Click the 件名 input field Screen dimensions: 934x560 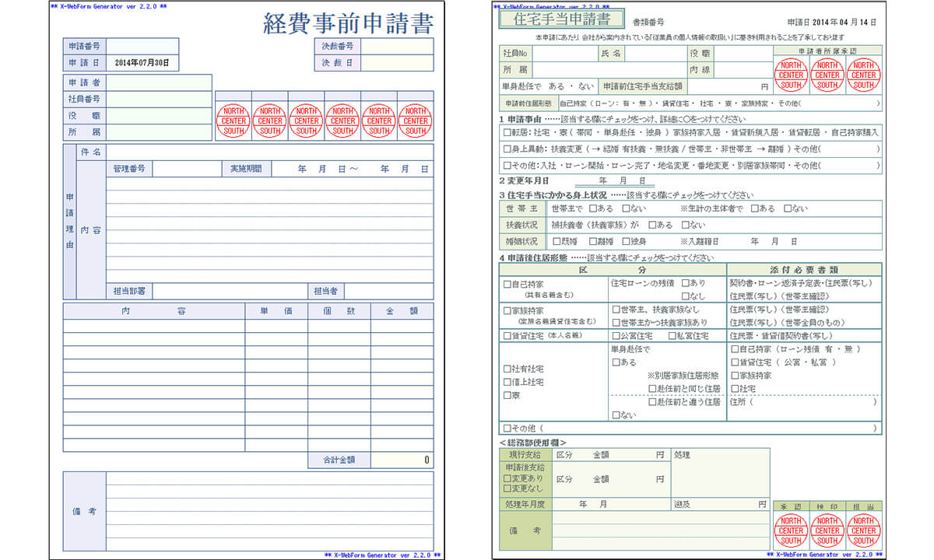point(269,152)
